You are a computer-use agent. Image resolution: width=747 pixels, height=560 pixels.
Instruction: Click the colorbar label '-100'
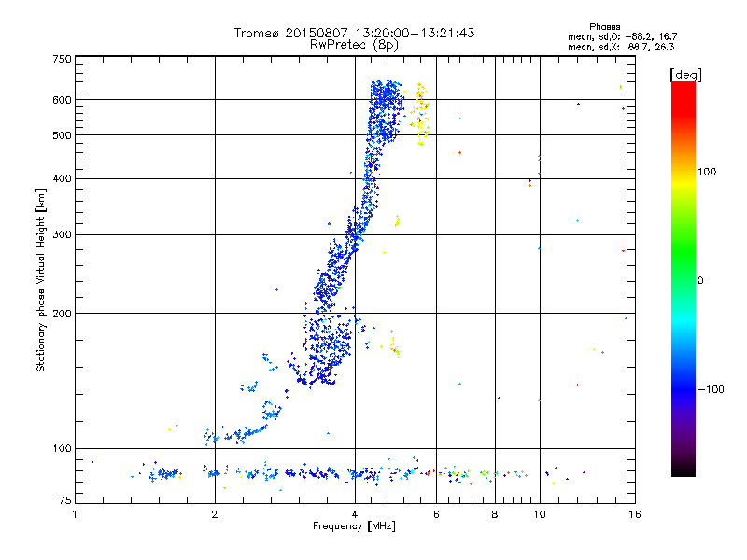coord(711,389)
